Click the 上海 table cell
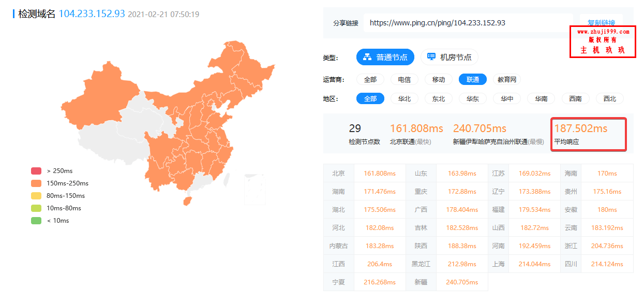 pos(498,264)
